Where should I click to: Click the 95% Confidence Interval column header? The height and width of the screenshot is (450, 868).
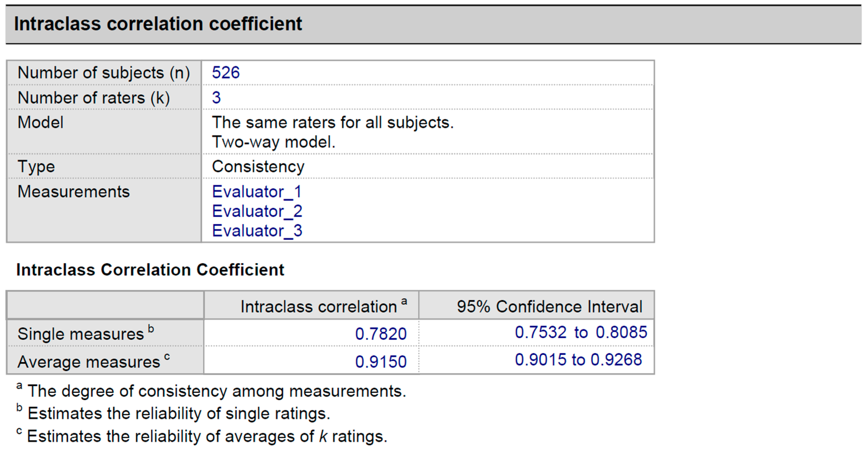[549, 306]
